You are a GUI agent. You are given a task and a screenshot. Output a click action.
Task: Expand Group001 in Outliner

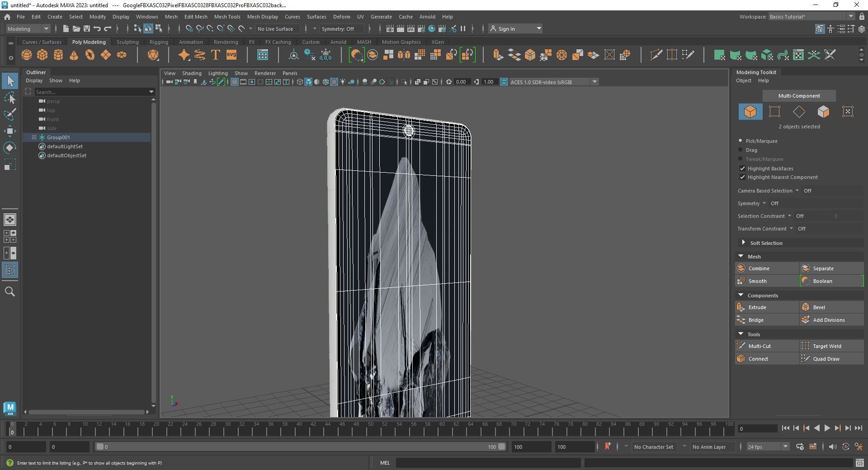tap(34, 137)
